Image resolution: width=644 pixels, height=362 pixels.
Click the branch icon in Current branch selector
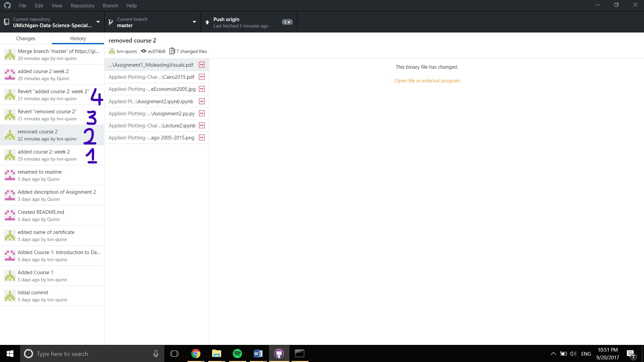click(x=111, y=22)
